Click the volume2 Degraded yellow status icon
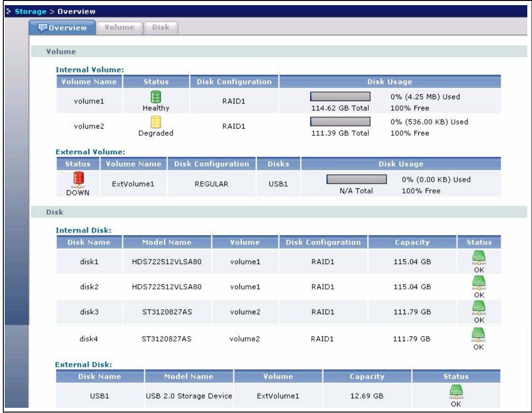 point(156,122)
